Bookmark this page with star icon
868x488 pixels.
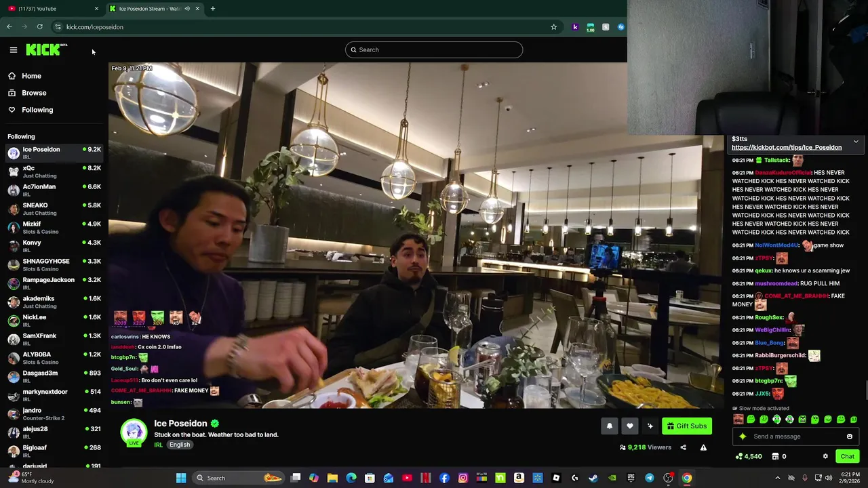(x=553, y=27)
